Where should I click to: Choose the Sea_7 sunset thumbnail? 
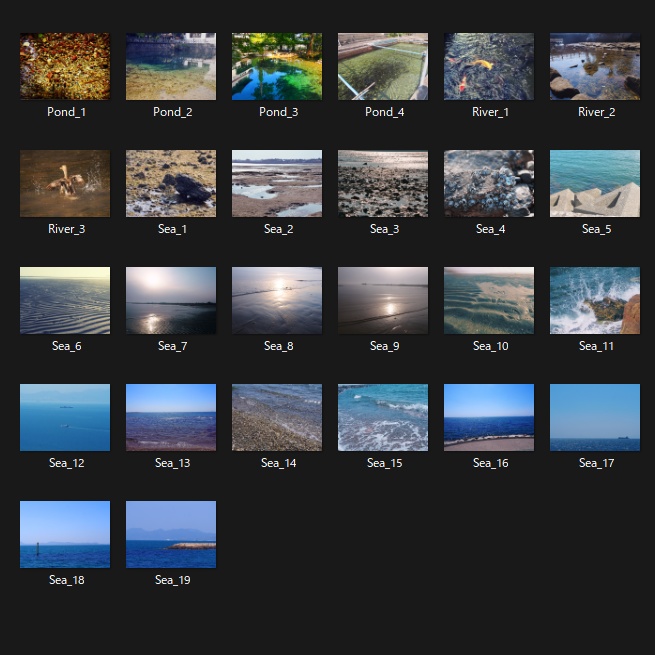171,300
